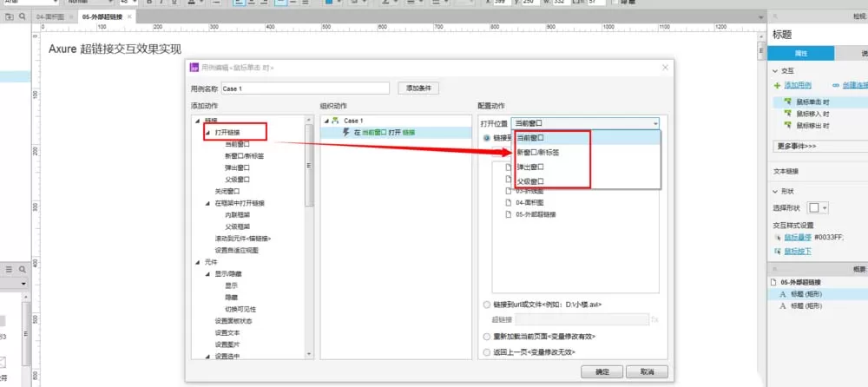Image resolution: width=868 pixels, height=387 pixels.
Task: Click search magnifier in lower-left library panel
Action: coord(23,269)
